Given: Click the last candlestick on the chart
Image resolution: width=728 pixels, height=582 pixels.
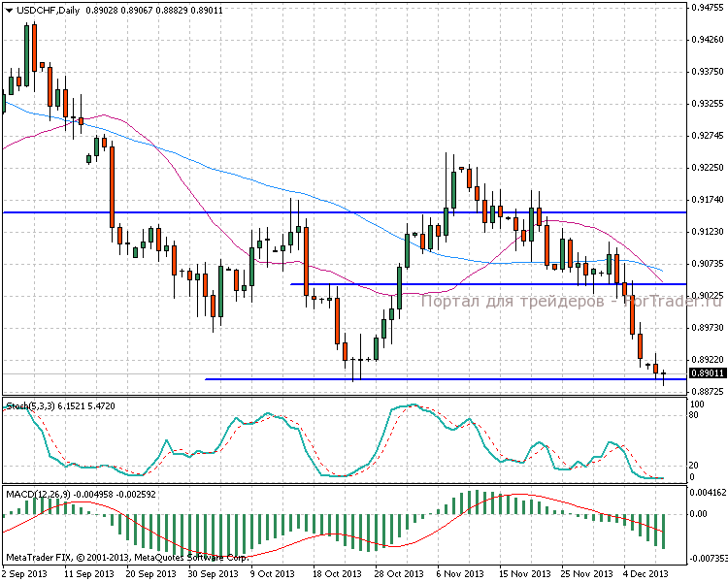Looking at the screenshot, I should (664, 373).
